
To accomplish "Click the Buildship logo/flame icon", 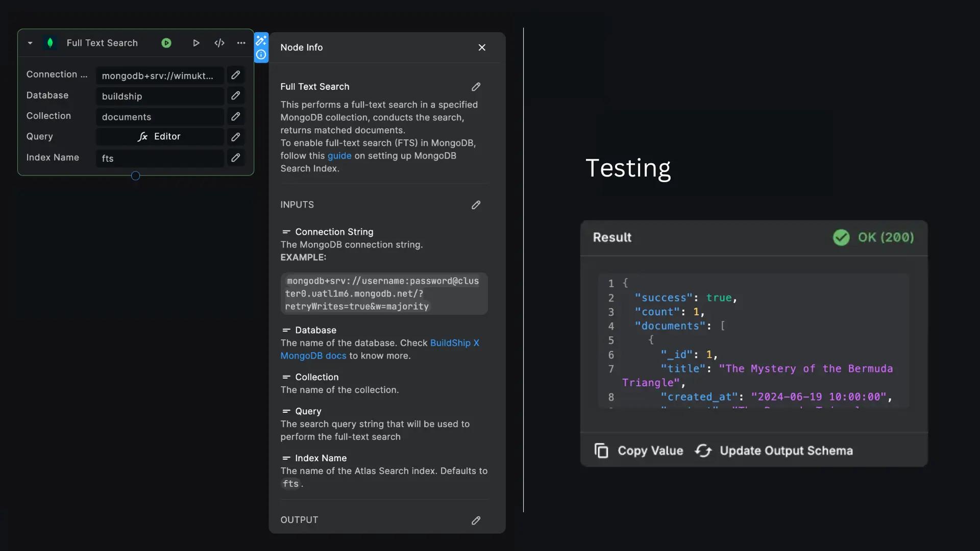I will [x=51, y=42].
